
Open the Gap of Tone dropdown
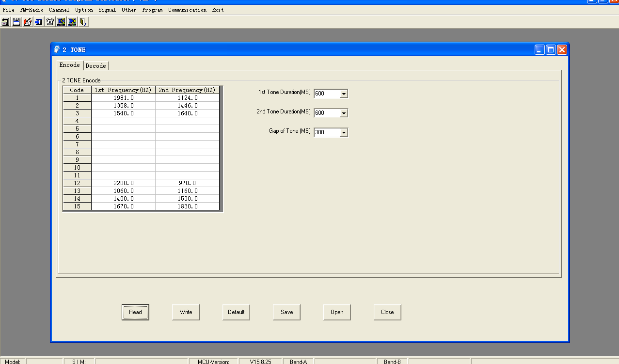coord(344,132)
